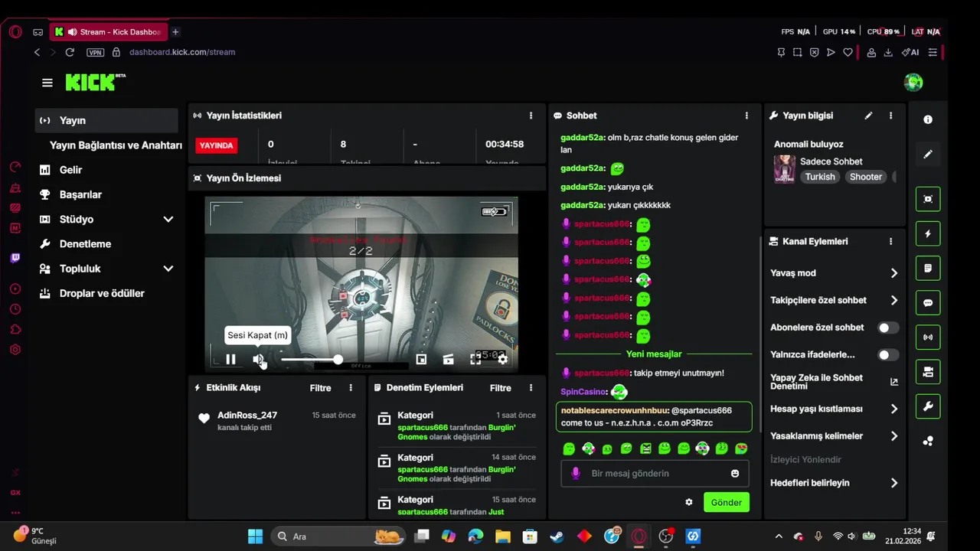The width and height of the screenshot is (980, 551).
Task: Select Yayın in the sidebar
Action: pos(106,120)
